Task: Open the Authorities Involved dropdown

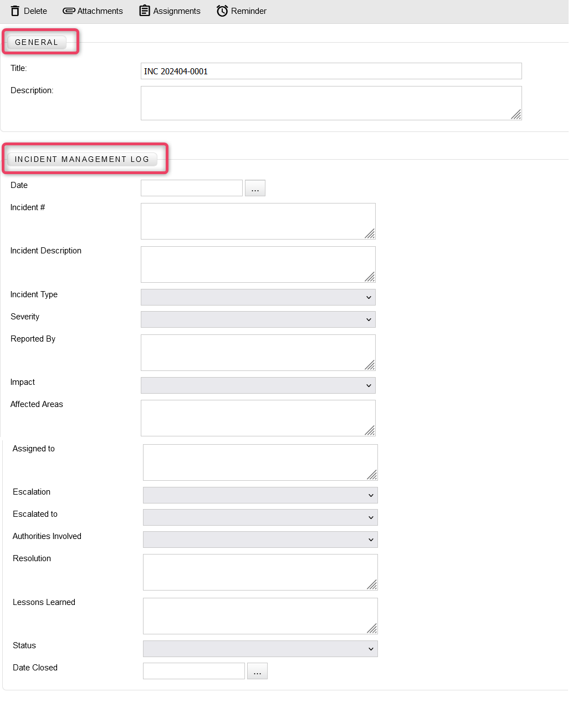Action: click(260, 540)
